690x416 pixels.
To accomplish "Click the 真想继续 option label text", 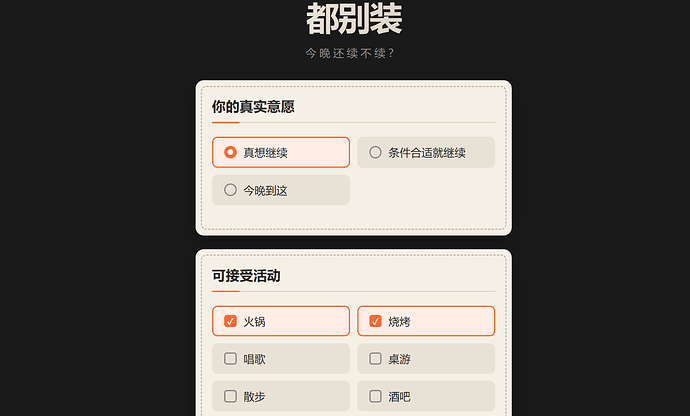I will (x=265, y=153).
